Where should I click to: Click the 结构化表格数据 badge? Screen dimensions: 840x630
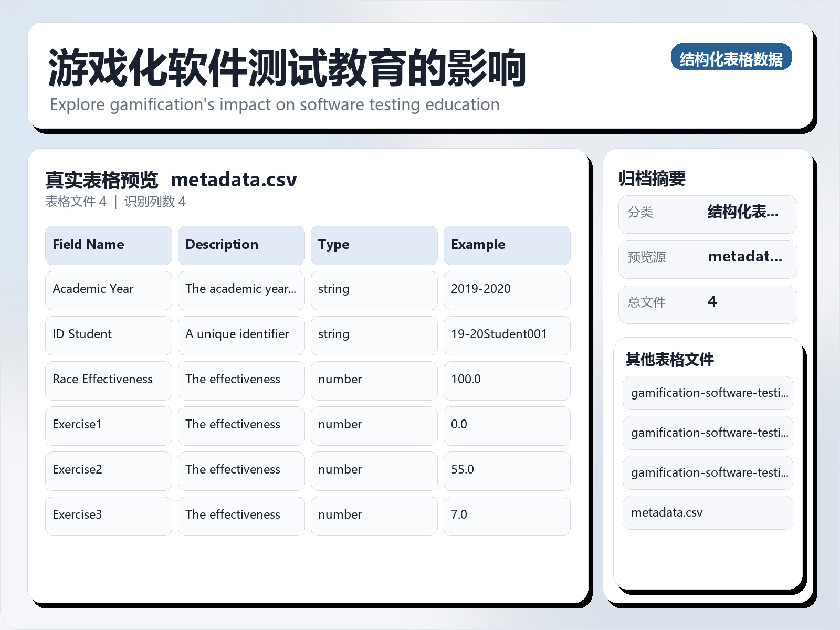tap(731, 58)
